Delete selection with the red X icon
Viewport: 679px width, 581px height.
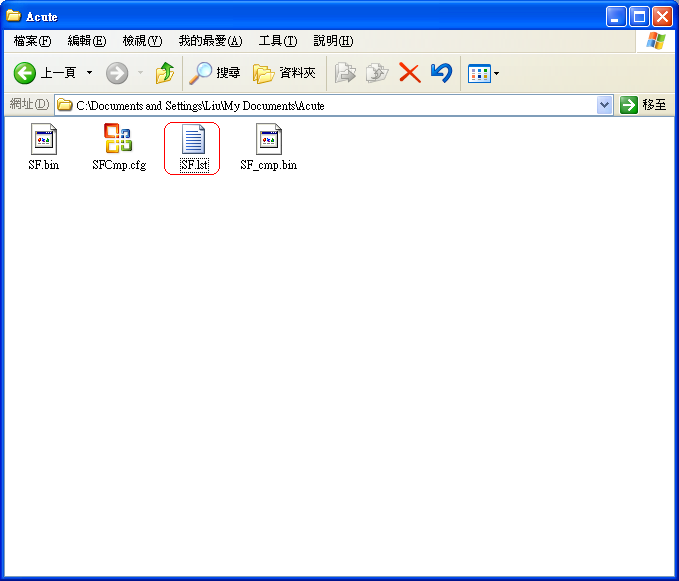click(x=410, y=73)
